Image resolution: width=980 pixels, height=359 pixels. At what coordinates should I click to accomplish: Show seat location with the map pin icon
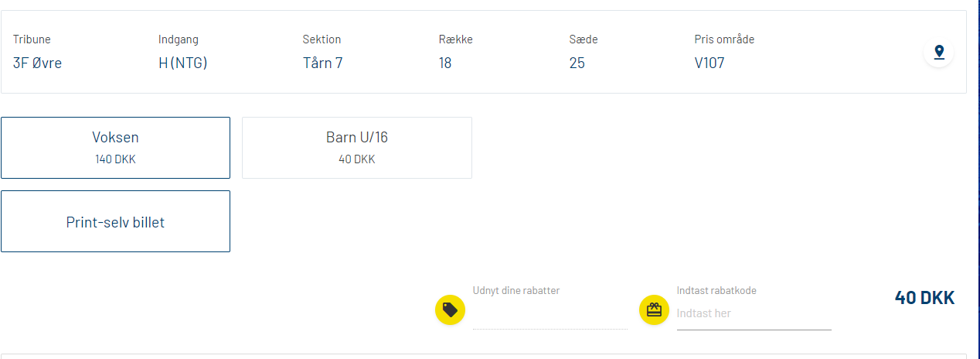click(x=939, y=53)
